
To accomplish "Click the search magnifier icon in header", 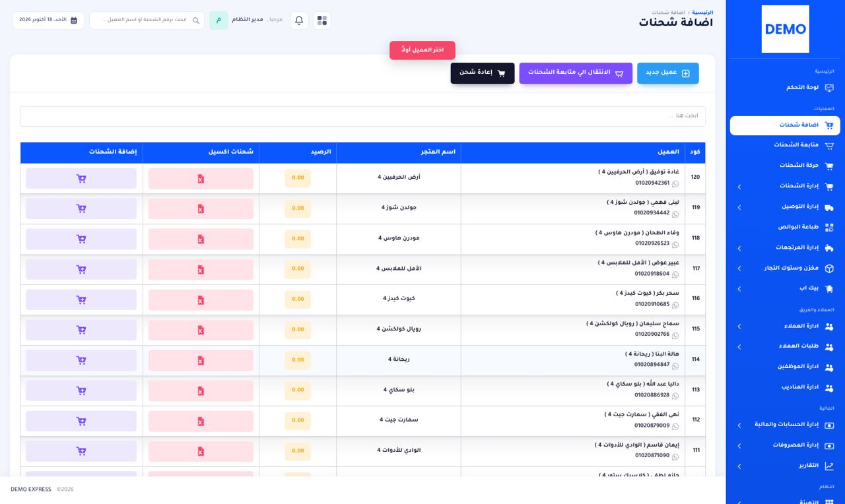I will click(196, 20).
